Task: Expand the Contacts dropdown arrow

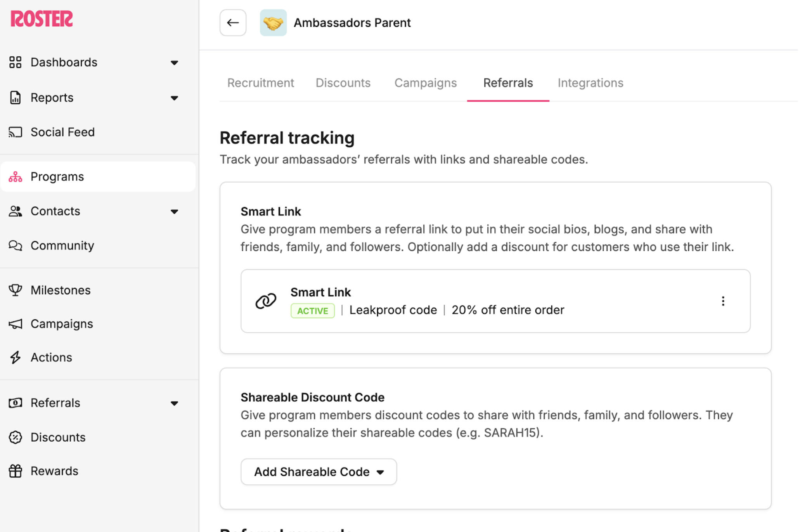Action: point(174,211)
